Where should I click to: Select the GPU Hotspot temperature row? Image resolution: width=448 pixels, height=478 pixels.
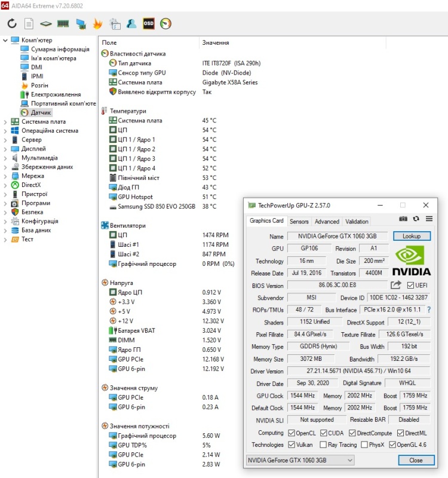pos(162,197)
